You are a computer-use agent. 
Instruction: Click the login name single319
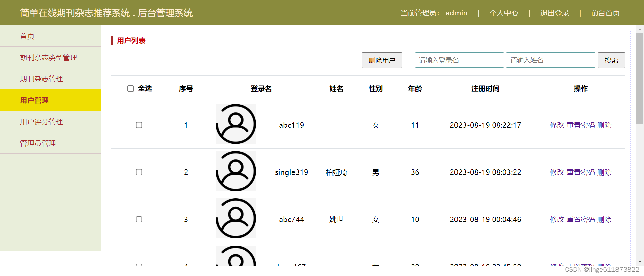click(x=291, y=172)
